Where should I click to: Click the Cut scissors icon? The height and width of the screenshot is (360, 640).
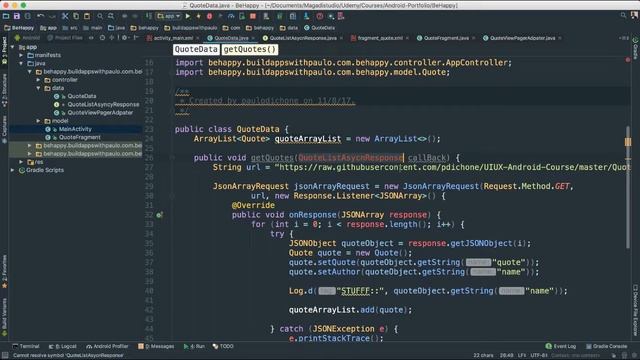tap(65, 16)
